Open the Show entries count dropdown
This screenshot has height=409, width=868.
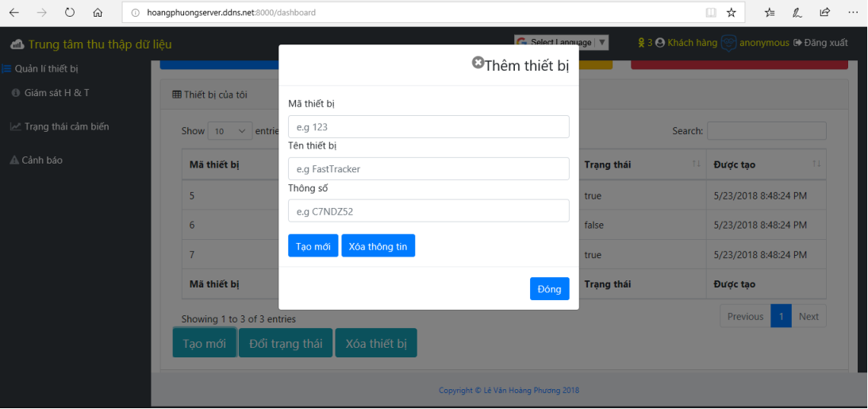click(230, 131)
